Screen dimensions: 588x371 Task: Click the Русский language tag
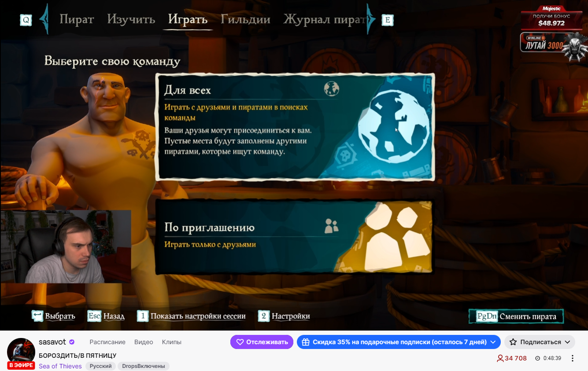101,366
